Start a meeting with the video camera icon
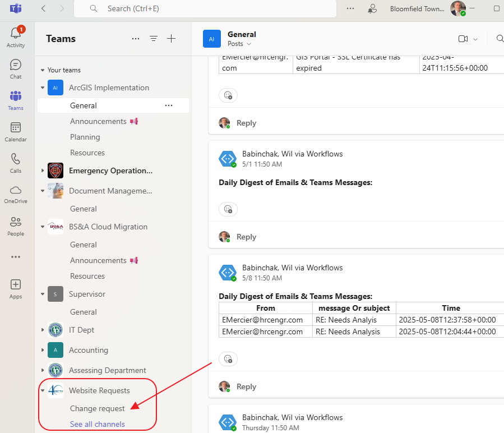This screenshot has width=504, height=433. point(463,39)
